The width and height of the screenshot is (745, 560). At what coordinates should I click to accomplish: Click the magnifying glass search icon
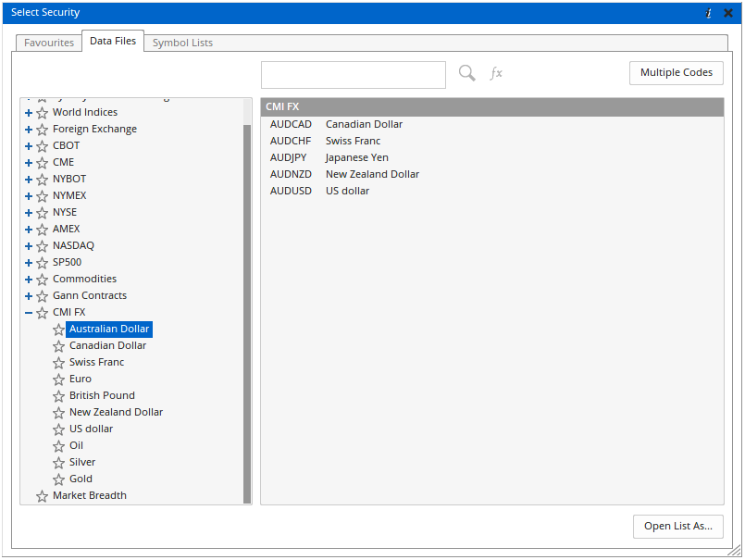(467, 73)
